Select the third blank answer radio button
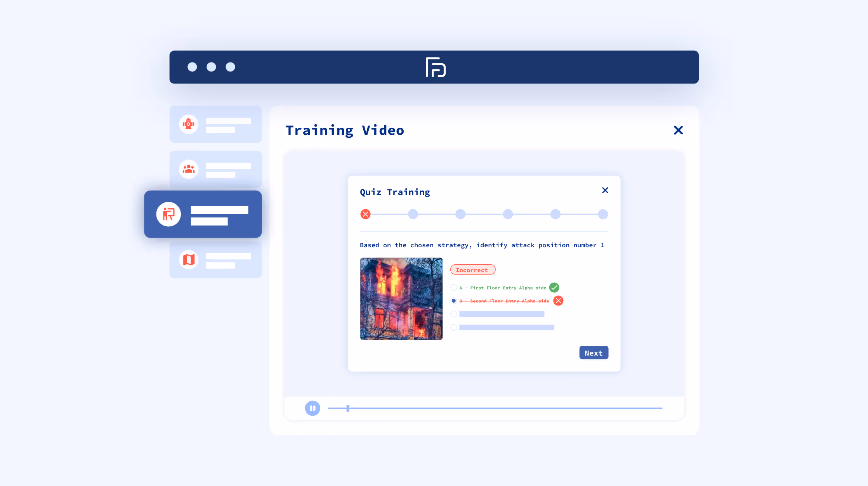Viewport: 868px width, 486px height. click(453, 314)
